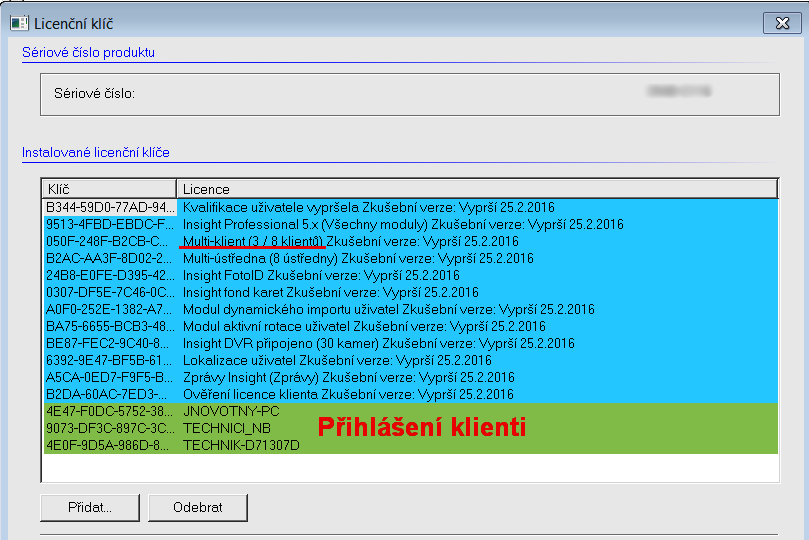The image size is (809, 540).
Task: Close the Licenční klíč dialog
Action: [x=776, y=22]
